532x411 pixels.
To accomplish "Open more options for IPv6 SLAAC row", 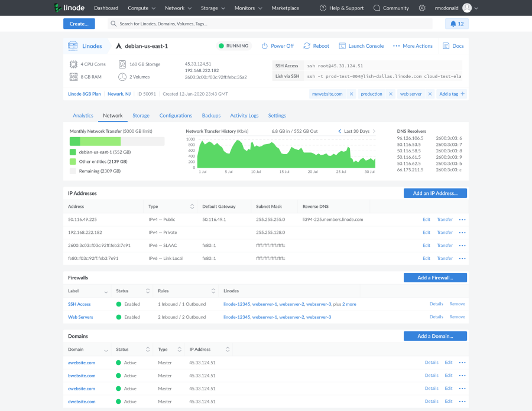I will pyautogui.click(x=462, y=245).
